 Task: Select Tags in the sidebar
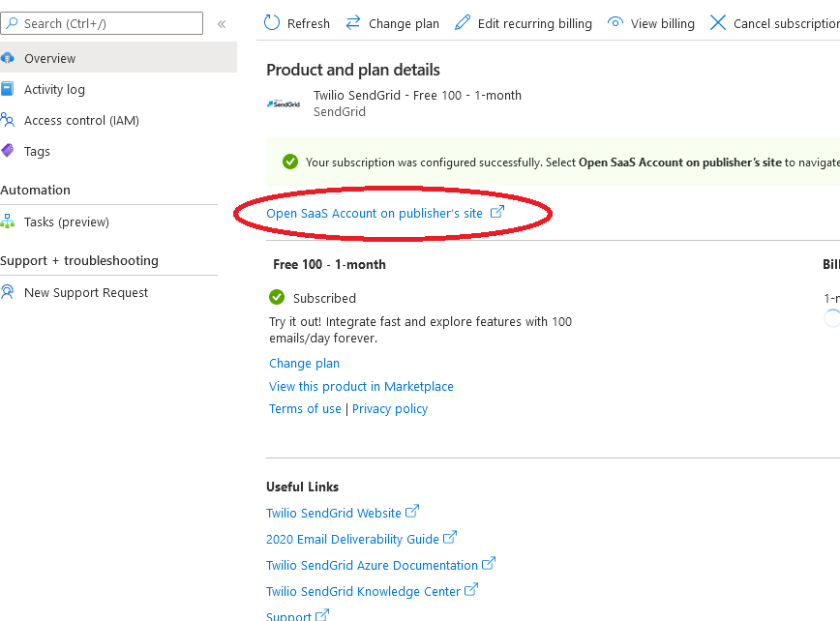[37, 151]
